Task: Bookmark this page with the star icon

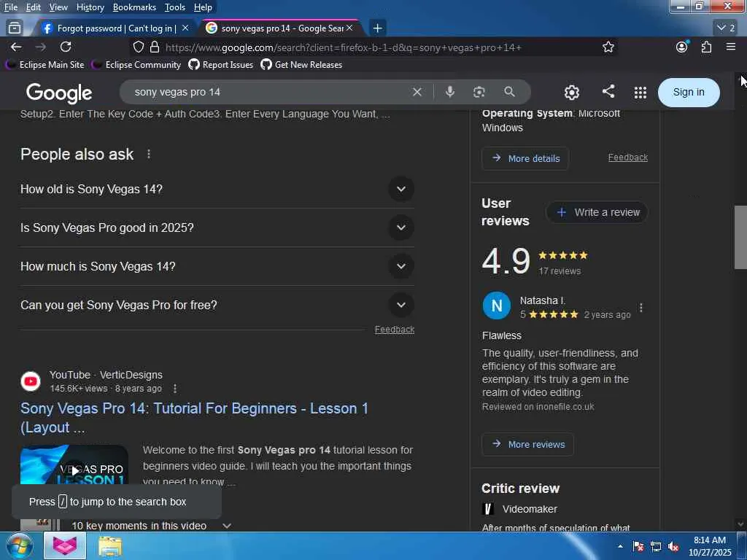Action: coord(608,47)
